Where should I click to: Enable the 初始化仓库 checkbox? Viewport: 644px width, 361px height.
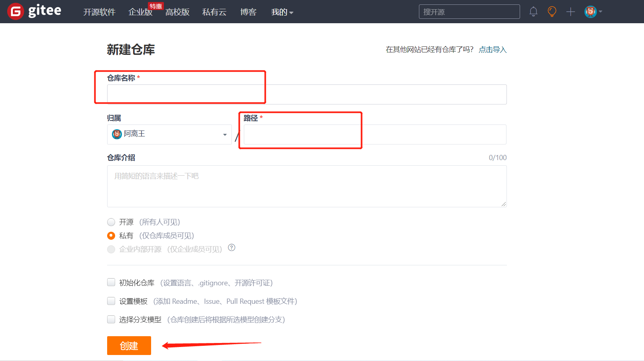pyautogui.click(x=111, y=283)
